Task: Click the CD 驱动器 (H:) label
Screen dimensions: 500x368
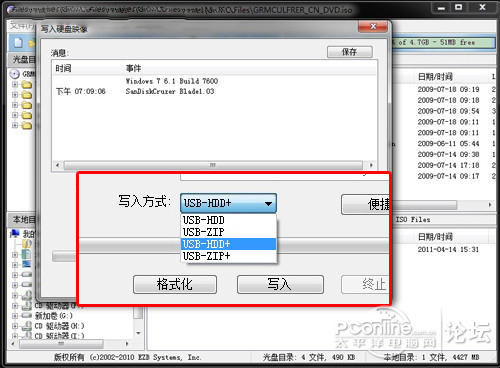Action: pyautogui.click(x=59, y=326)
